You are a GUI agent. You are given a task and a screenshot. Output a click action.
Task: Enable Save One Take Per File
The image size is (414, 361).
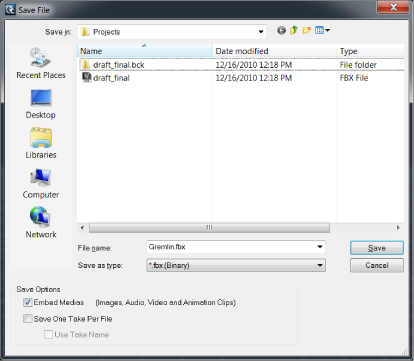click(x=28, y=319)
